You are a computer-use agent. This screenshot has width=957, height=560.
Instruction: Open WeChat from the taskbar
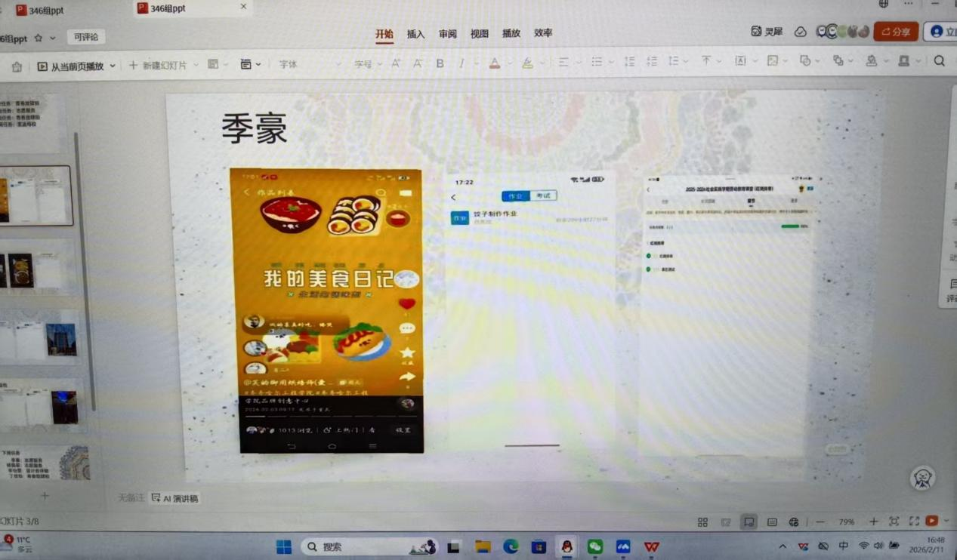(x=595, y=546)
